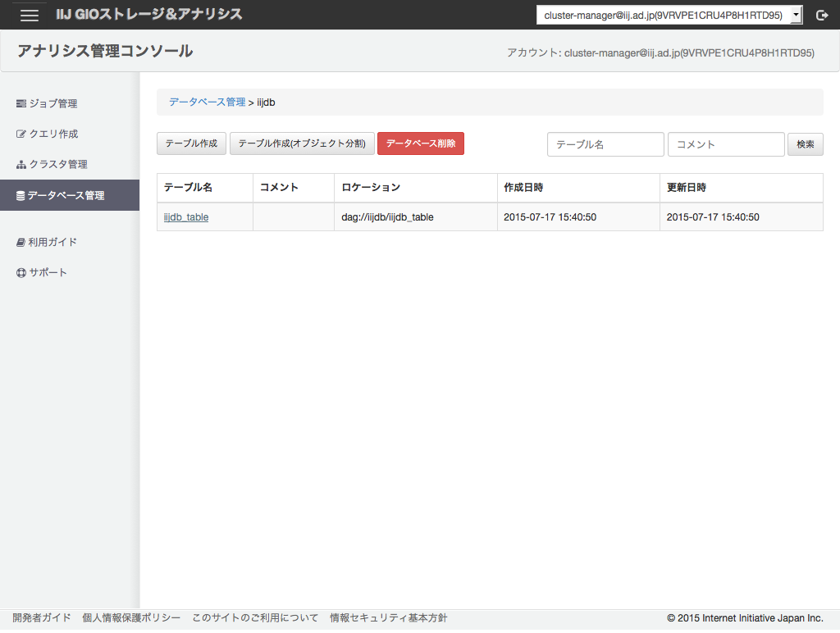The width and height of the screenshot is (840, 633).
Task: Click the copyright Internet Initiative Japan text
Action: (x=745, y=618)
